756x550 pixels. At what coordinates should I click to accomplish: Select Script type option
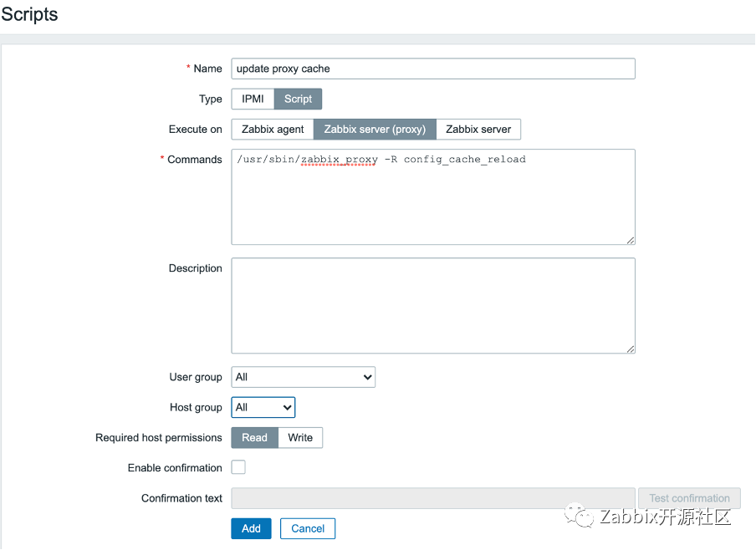coord(298,99)
